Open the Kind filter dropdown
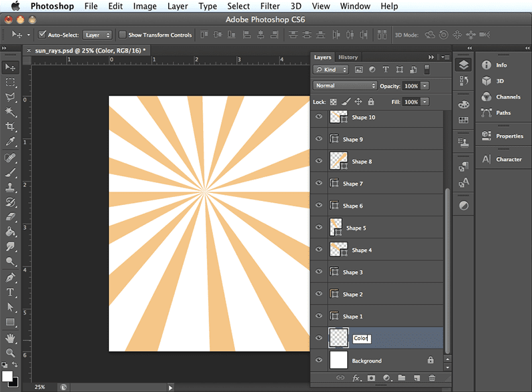 [331, 69]
